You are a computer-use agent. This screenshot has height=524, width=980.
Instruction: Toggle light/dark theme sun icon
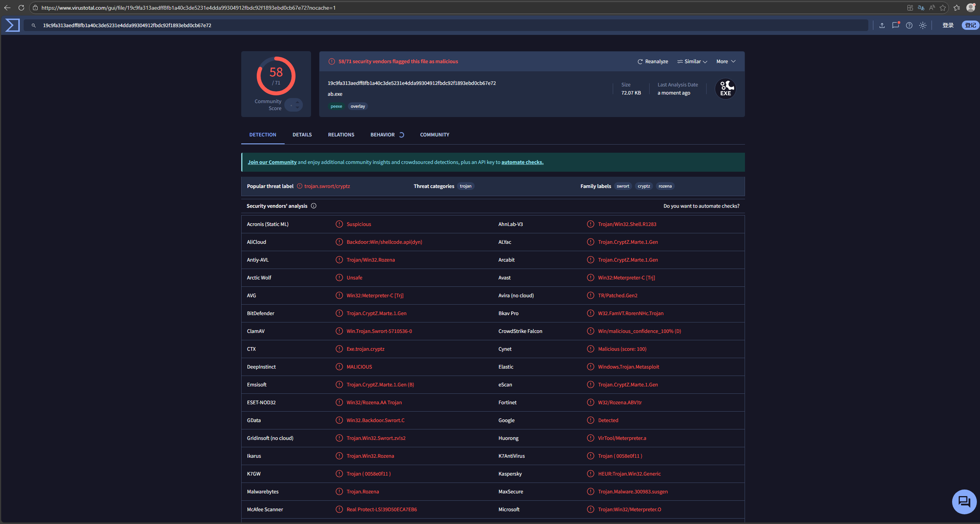coord(923,25)
